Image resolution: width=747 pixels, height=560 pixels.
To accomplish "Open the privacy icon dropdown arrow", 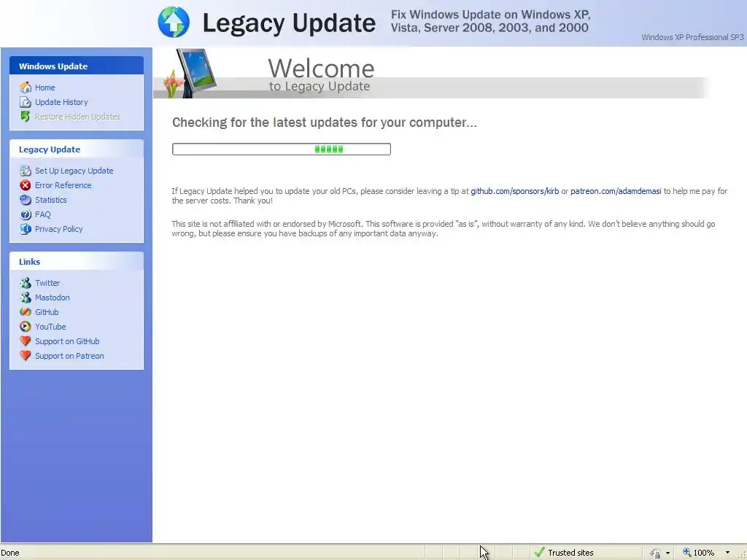I will tap(667, 553).
